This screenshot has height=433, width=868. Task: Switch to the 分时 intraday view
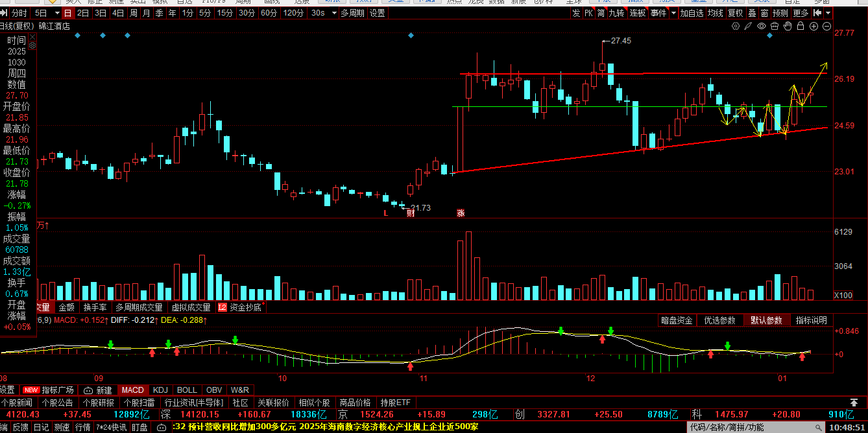[20, 13]
